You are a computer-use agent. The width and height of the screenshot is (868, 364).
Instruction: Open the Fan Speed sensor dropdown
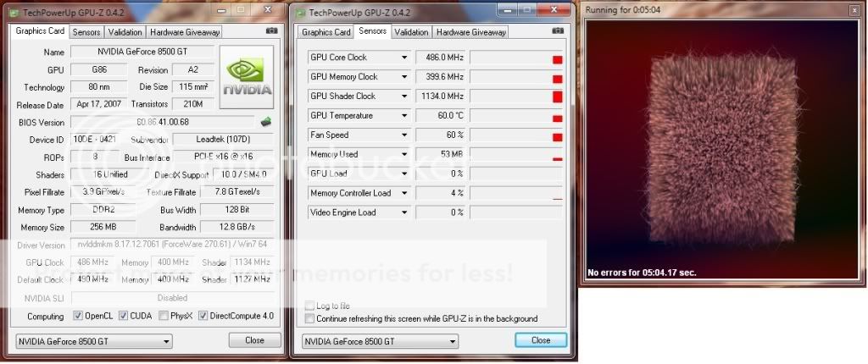pos(404,135)
